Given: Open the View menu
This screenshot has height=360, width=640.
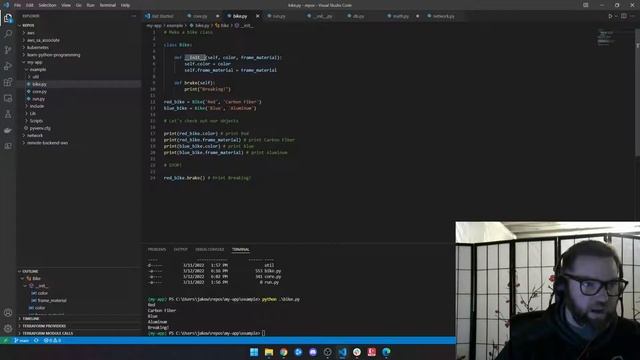Looking at the screenshot, I should (x=66, y=5).
